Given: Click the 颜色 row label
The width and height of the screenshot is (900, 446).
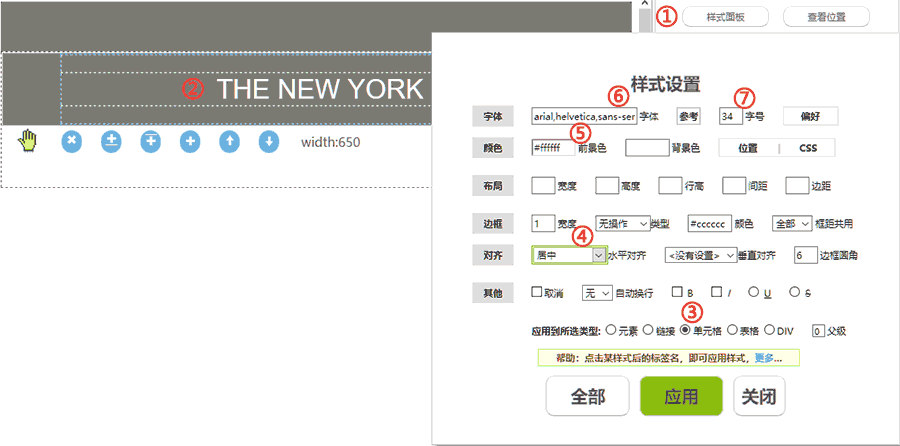Looking at the screenshot, I should tap(494, 148).
